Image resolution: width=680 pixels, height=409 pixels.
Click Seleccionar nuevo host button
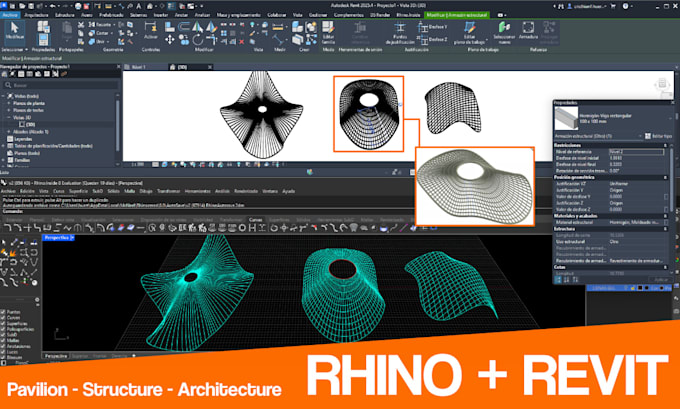[504, 33]
